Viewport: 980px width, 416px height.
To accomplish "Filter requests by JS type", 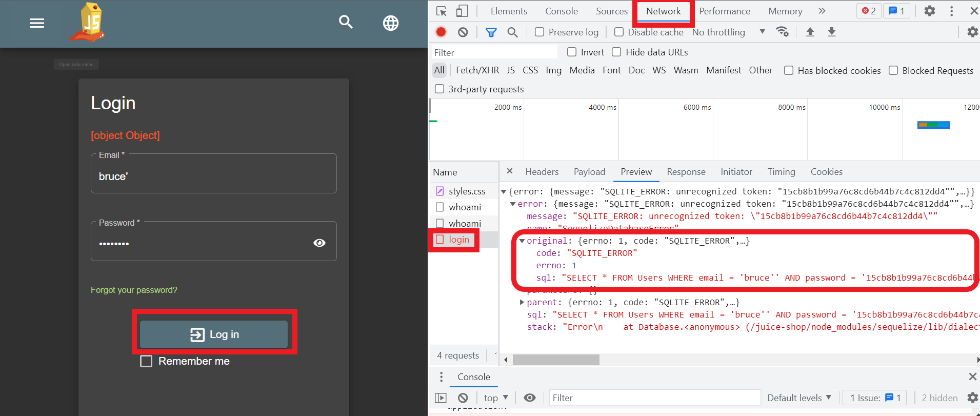I will tap(511, 70).
